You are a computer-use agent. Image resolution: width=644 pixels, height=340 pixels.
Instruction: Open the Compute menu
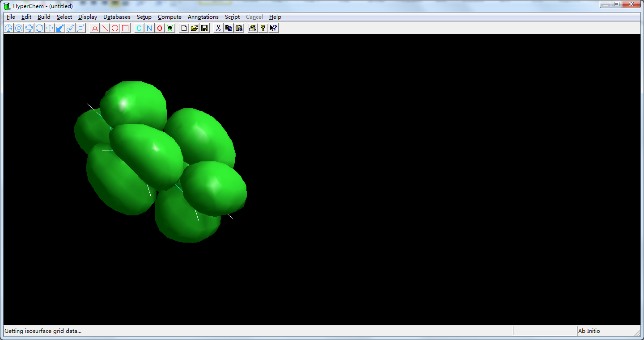click(169, 17)
